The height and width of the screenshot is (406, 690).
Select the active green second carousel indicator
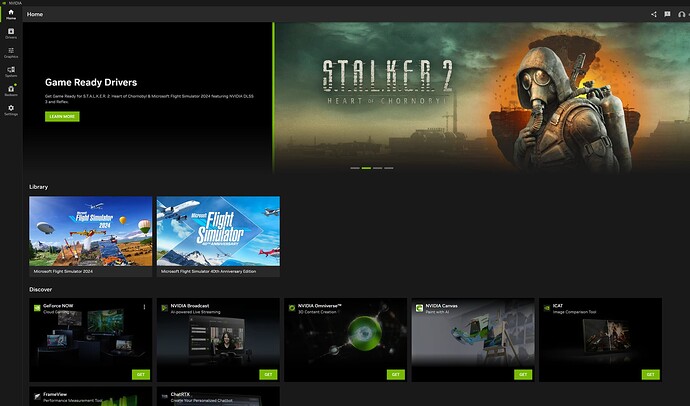point(366,168)
